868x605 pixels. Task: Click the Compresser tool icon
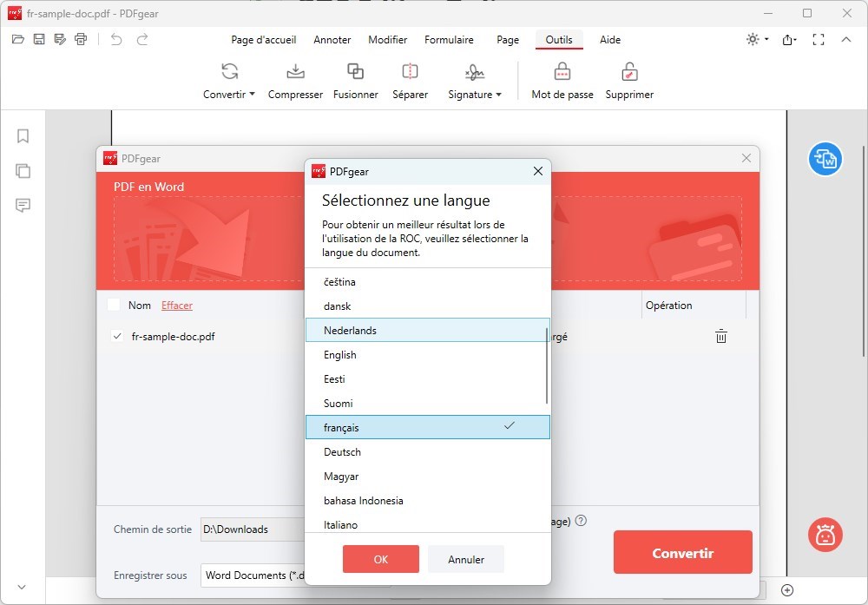295,73
